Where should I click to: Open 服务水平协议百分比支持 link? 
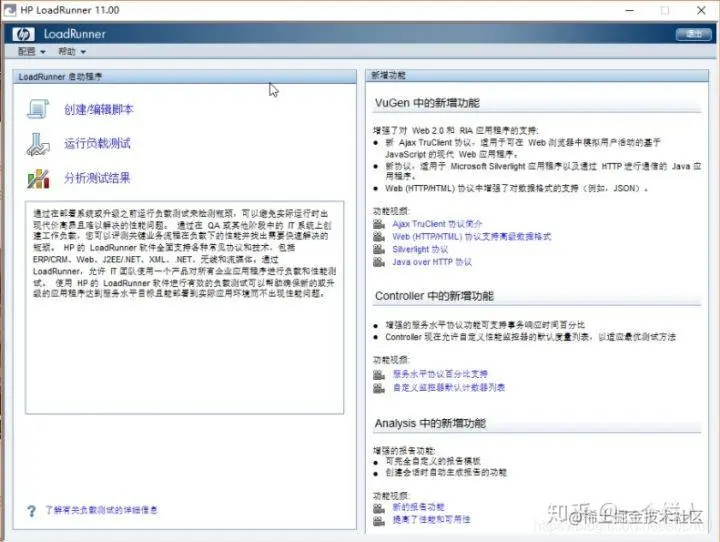pos(440,374)
